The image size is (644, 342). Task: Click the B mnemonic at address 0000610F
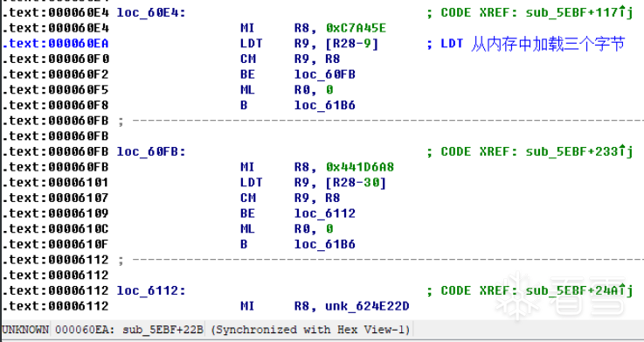pos(244,244)
